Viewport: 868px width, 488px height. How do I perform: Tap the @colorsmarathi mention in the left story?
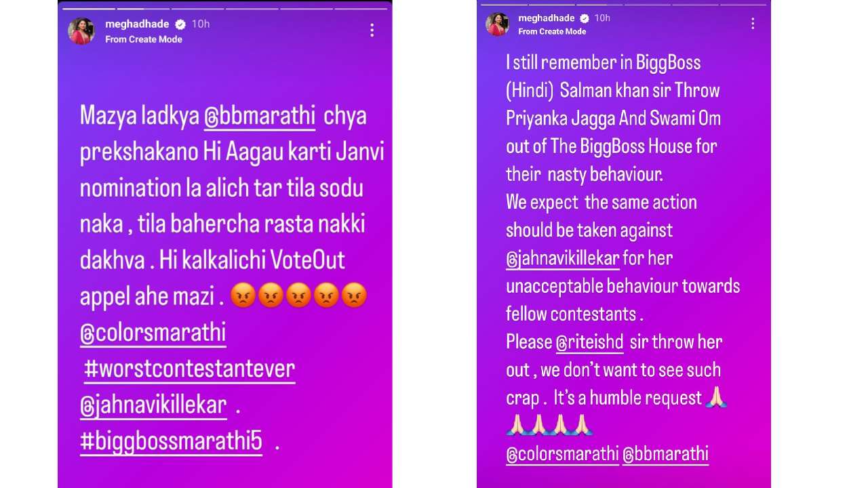pos(153,333)
